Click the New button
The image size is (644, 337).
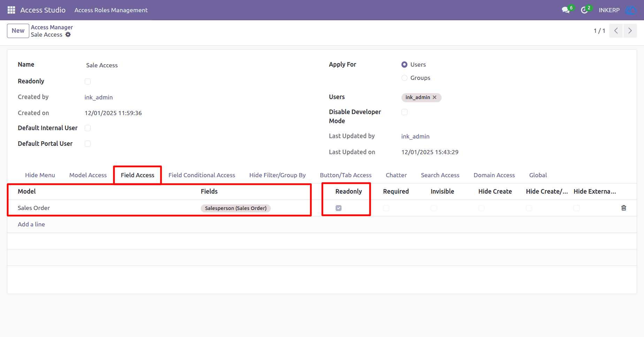(18, 31)
